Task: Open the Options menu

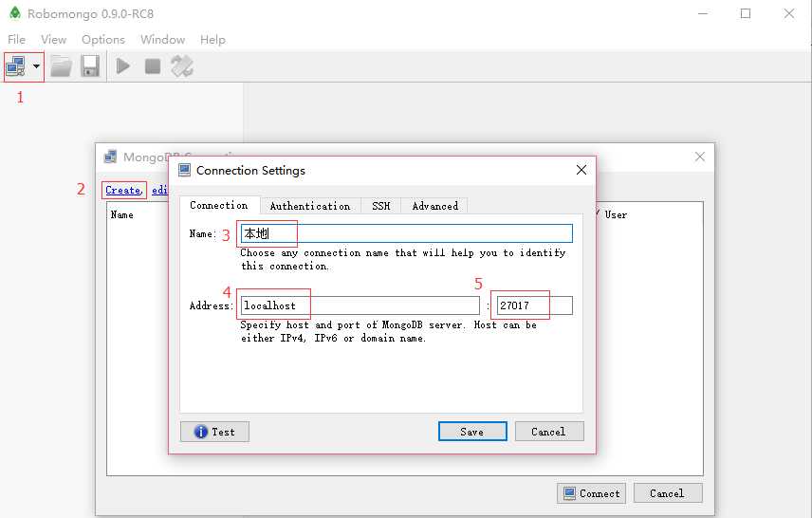Action: 103,39
